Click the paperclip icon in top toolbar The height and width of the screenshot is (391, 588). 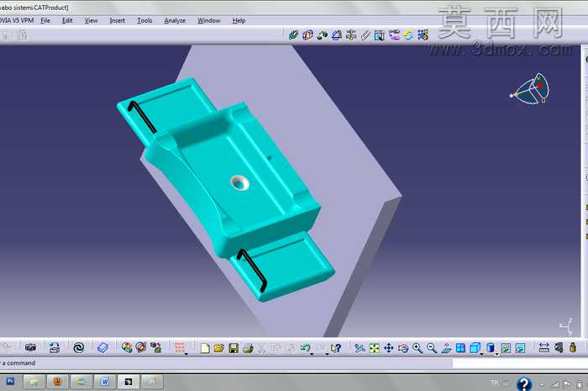pyautogui.click(x=365, y=35)
